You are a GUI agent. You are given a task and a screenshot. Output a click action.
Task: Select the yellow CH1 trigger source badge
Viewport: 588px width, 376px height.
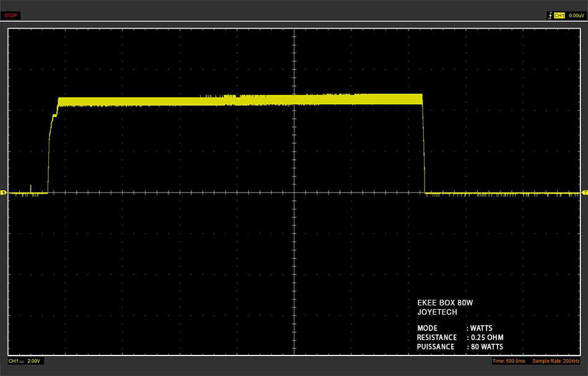(559, 15)
